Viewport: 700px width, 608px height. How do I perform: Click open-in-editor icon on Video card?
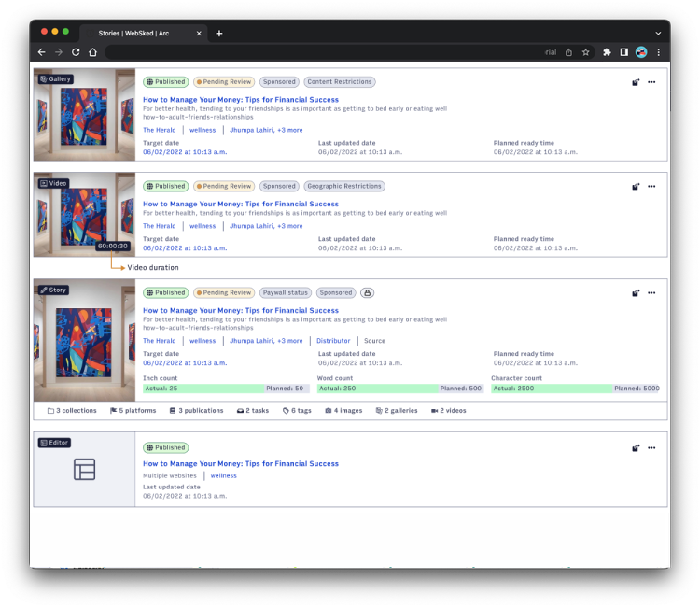click(x=636, y=186)
